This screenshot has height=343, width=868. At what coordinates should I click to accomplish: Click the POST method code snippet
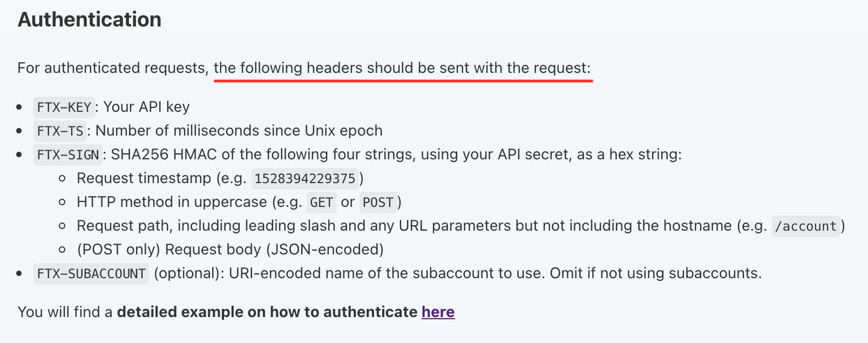[x=378, y=202]
